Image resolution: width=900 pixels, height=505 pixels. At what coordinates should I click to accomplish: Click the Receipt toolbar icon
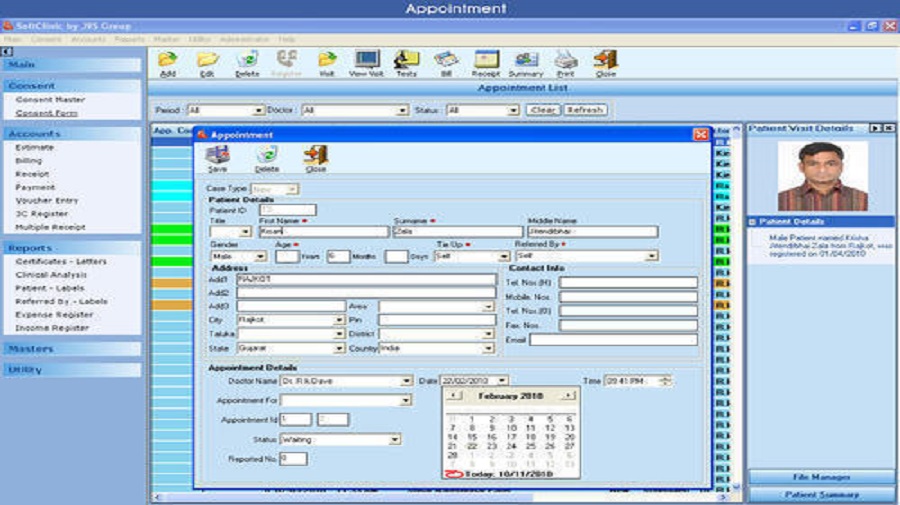click(486, 62)
